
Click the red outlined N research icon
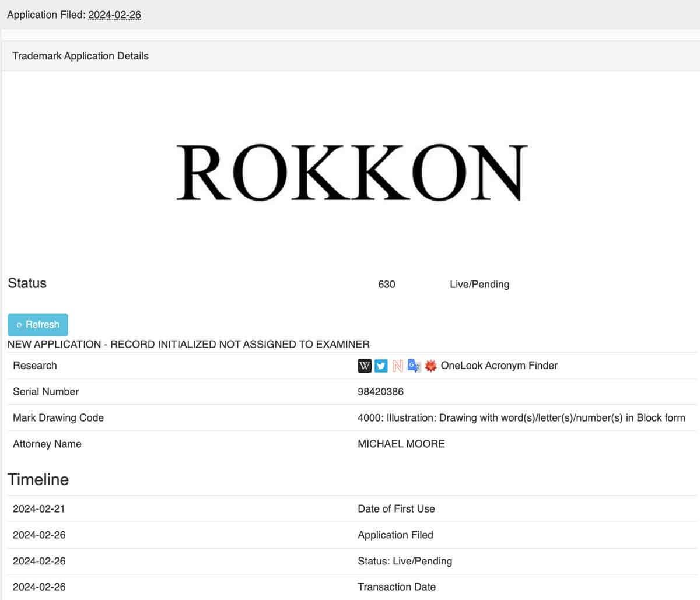398,366
